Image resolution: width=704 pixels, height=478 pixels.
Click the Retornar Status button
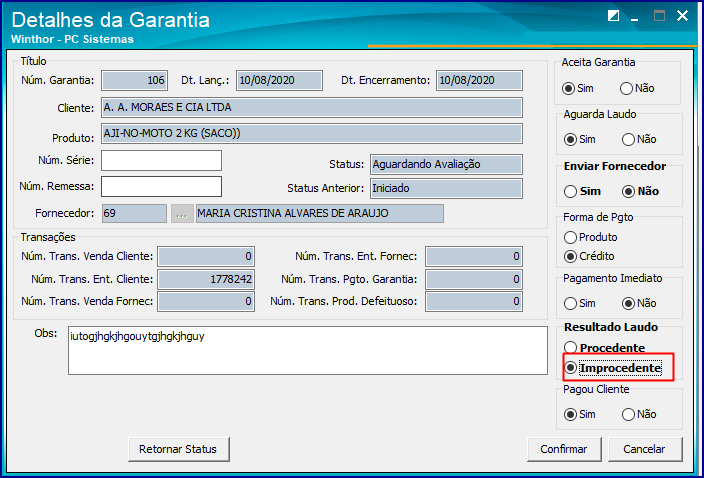(x=178, y=449)
